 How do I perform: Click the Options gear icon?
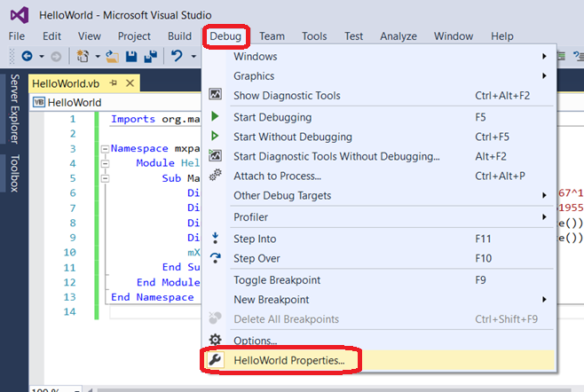216,339
